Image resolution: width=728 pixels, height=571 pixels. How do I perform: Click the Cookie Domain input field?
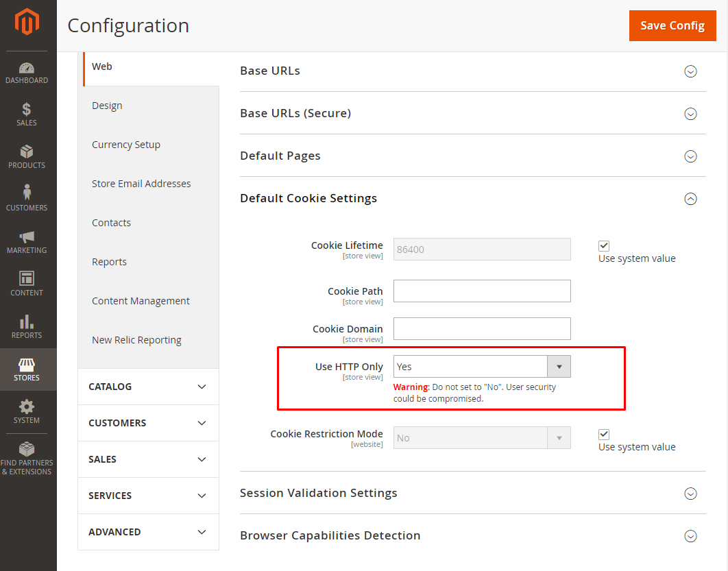pyautogui.click(x=482, y=328)
